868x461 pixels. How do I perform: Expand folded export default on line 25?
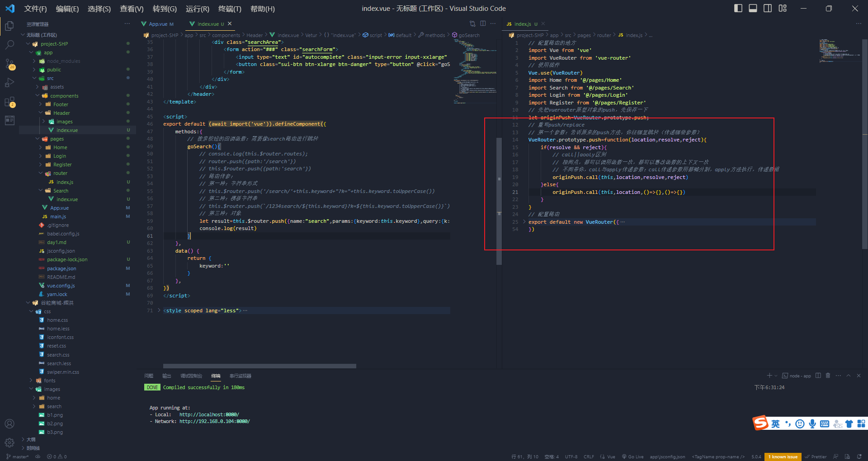[524, 222]
